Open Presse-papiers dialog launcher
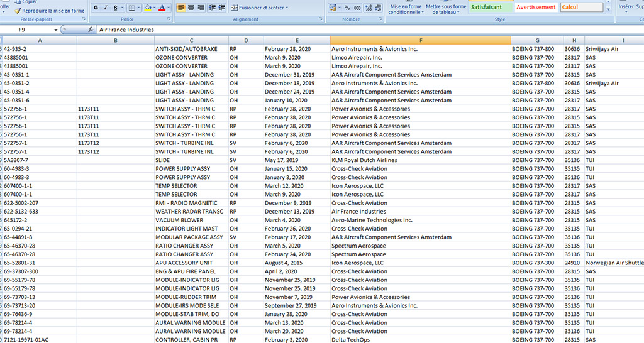The image size is (644, 343). [84, 19]
